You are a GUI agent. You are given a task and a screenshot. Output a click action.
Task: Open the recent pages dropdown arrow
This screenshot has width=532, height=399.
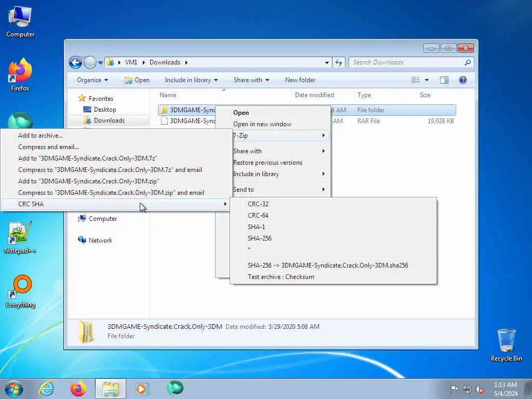tap(100, 63)
